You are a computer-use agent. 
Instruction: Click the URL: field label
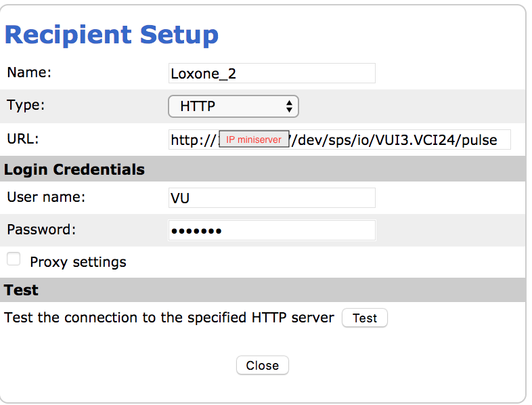24,139
